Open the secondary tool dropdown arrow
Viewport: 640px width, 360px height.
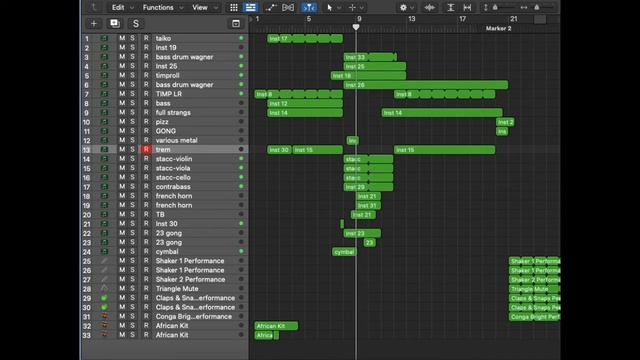[x=362, y=8]
